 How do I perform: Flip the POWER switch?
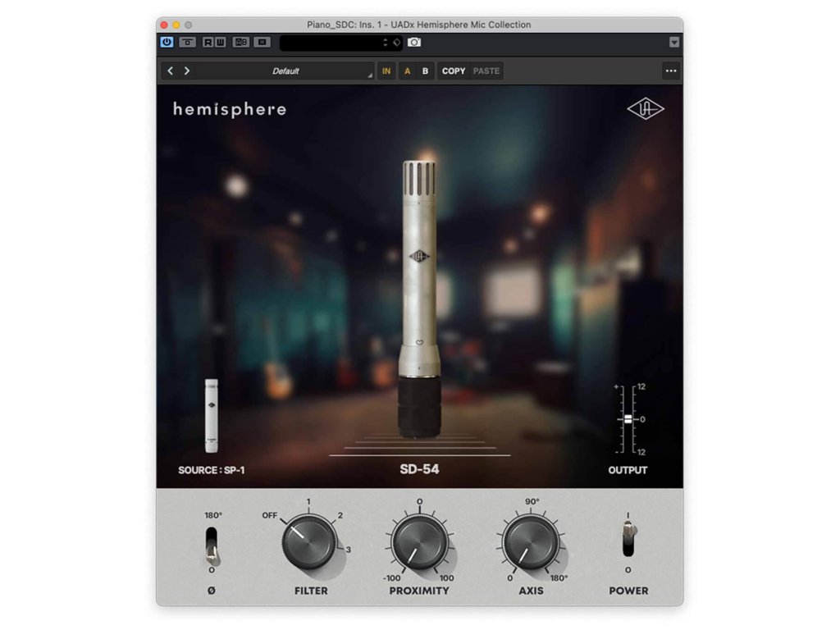point(628,540)
